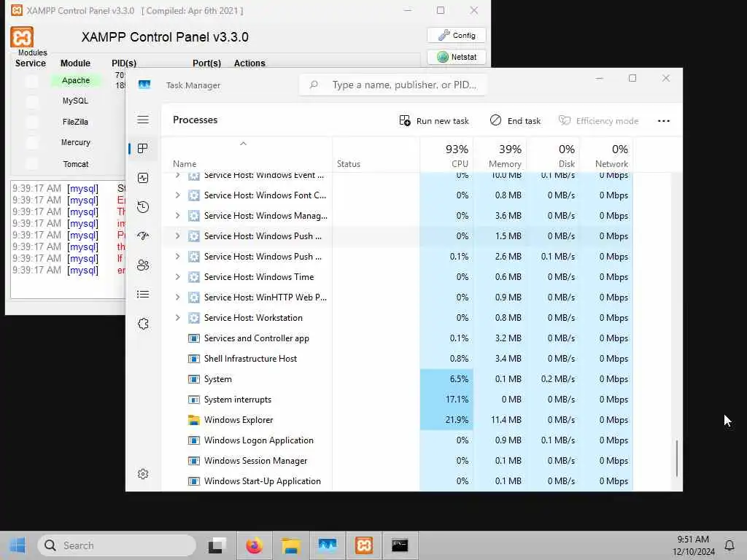The height and width of the screenshot is (560, 747).
Task: Click the Task Manager app icon in title bar
Action: click(x=144, y=85)
